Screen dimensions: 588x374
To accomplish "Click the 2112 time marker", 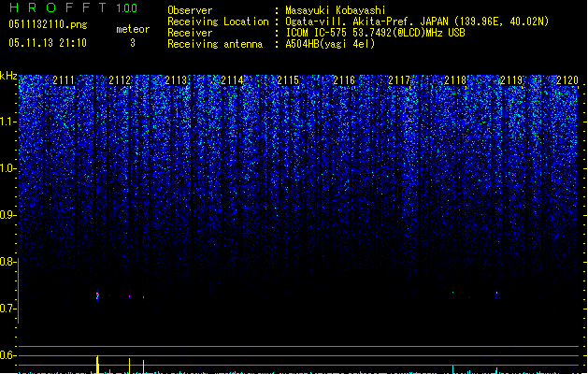I will click(x=120, y=79).
